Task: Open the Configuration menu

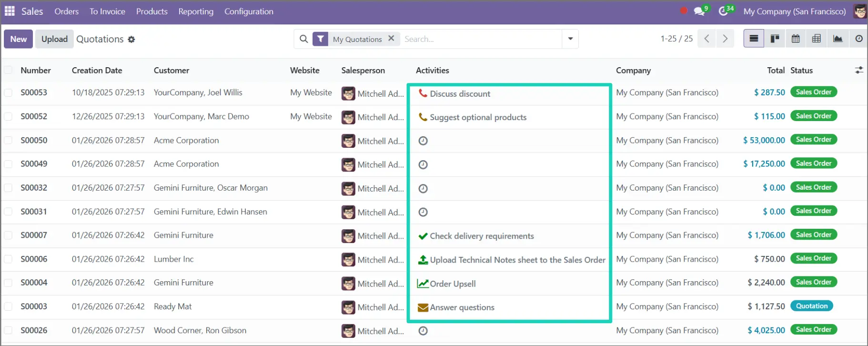Action: point(249,11)
